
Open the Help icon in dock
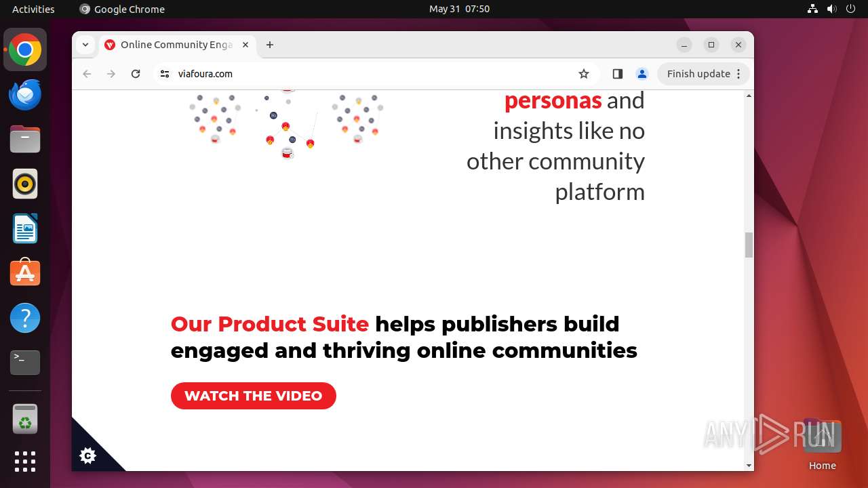pyautogui.click(x=25, y=318)
